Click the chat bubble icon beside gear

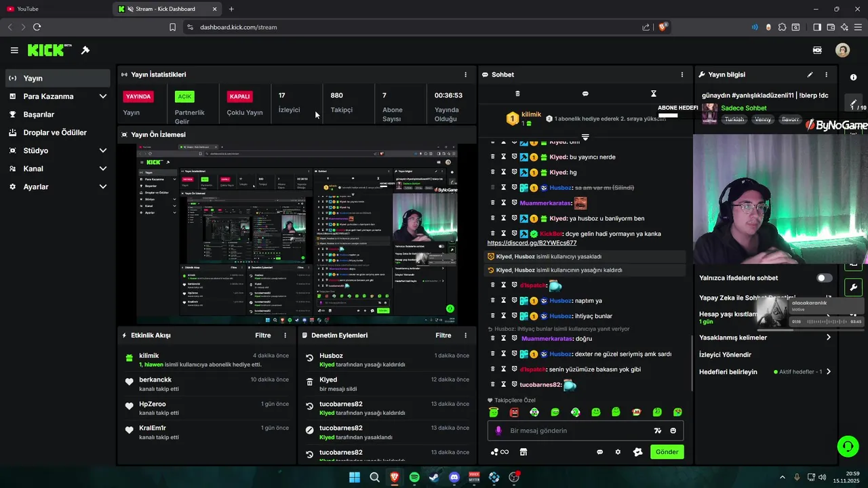599,452
